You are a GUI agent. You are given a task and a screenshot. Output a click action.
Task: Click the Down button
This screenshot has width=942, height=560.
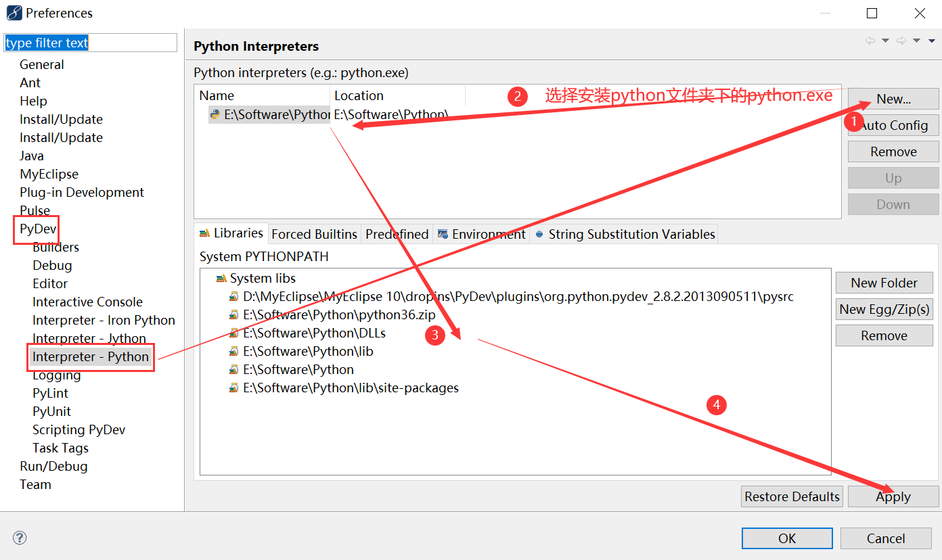pos(893,204)
